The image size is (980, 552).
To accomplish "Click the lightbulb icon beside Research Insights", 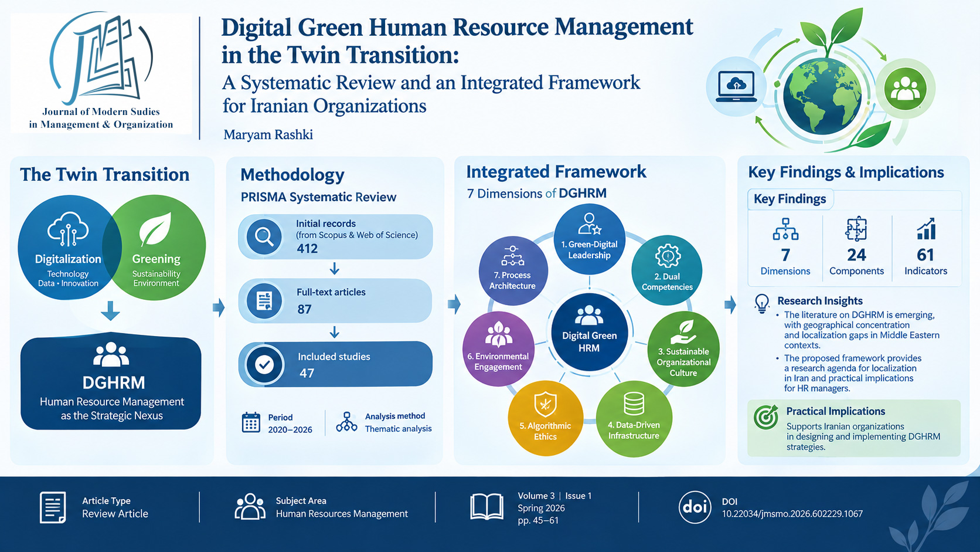I will [x=761, y=304].
